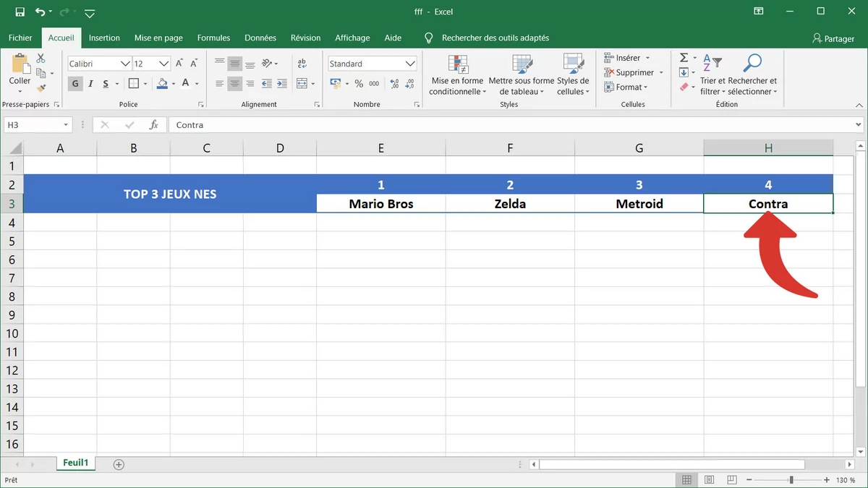The image size is (868, 488).
Task: Toggle top vertical alignment
Action: (219, 64)
